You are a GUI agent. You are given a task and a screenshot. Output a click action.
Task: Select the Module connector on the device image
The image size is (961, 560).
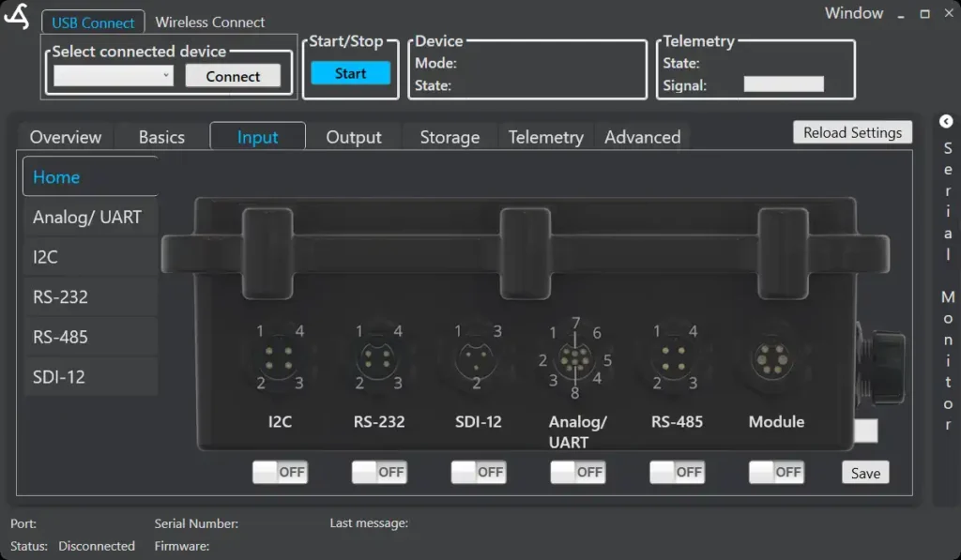click(773, 360)
